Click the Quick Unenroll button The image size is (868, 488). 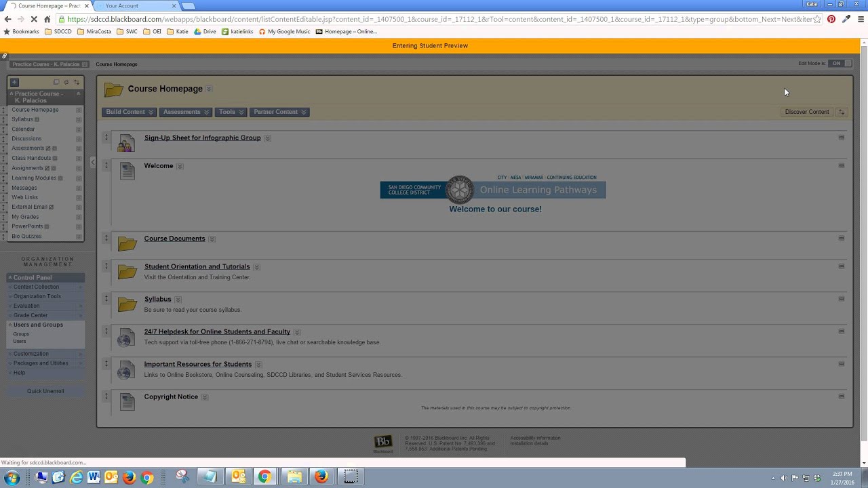pyautogui.click(x=45, y=391)
